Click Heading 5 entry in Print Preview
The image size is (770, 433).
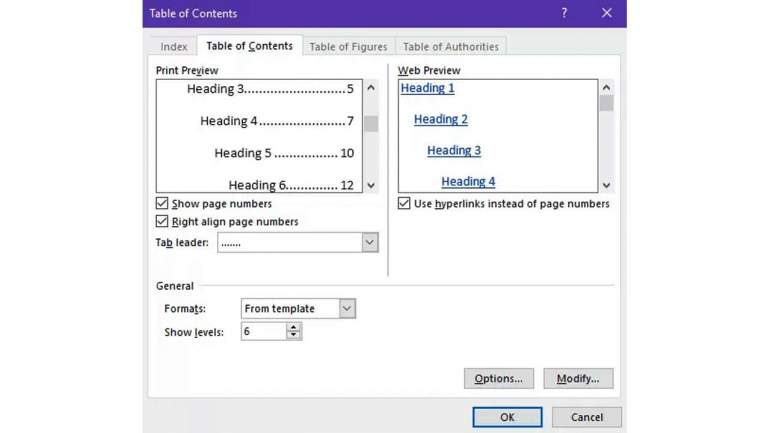click(284, 153)
